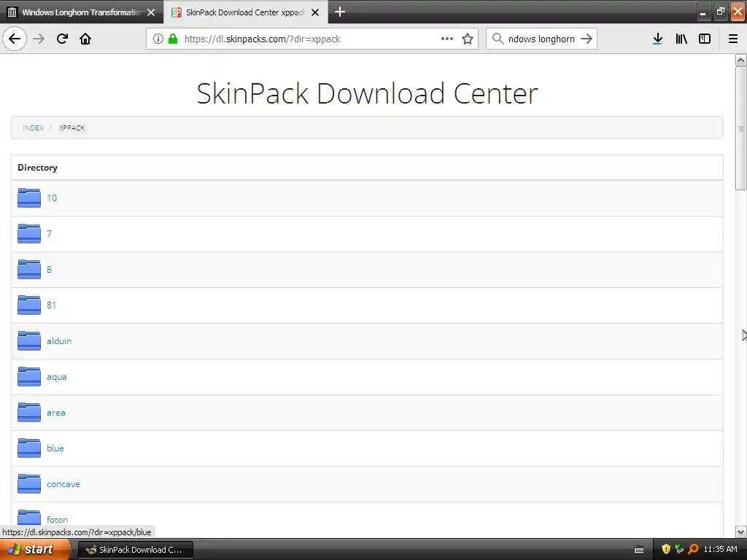Go to INDEX breadcrumb
Image resolution: width=747 pixels, height=560 pixels.
(33, 128)
